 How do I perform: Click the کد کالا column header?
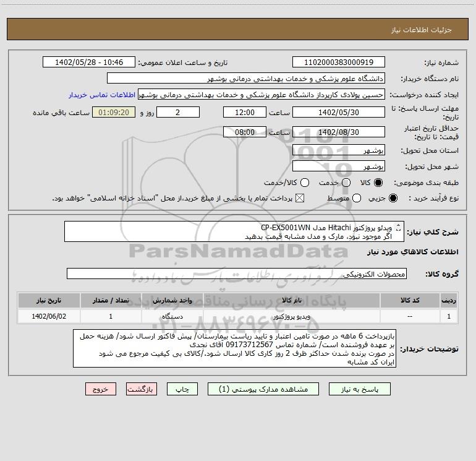410,300
